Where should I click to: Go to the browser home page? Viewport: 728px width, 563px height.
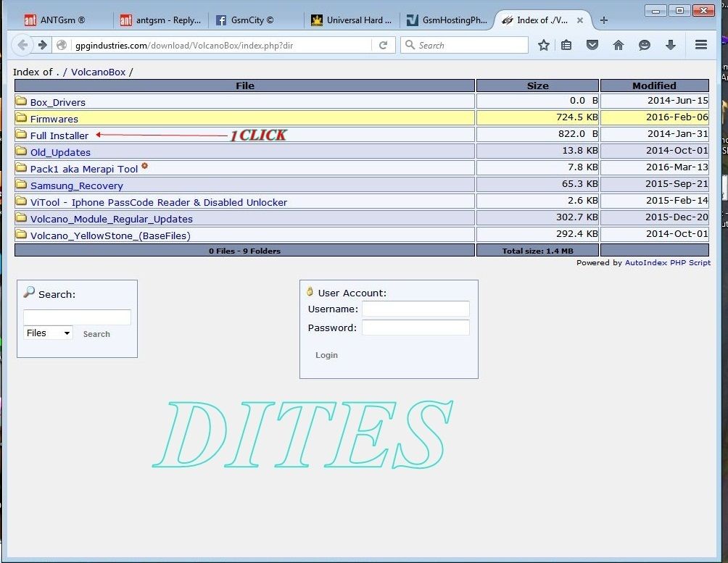coord(618,45)
